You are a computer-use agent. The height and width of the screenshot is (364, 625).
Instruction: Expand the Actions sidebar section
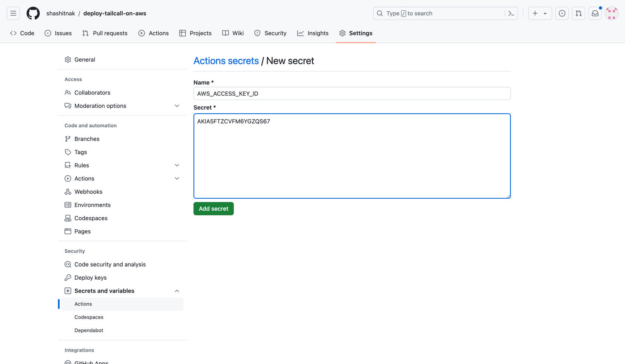point(177,178)
